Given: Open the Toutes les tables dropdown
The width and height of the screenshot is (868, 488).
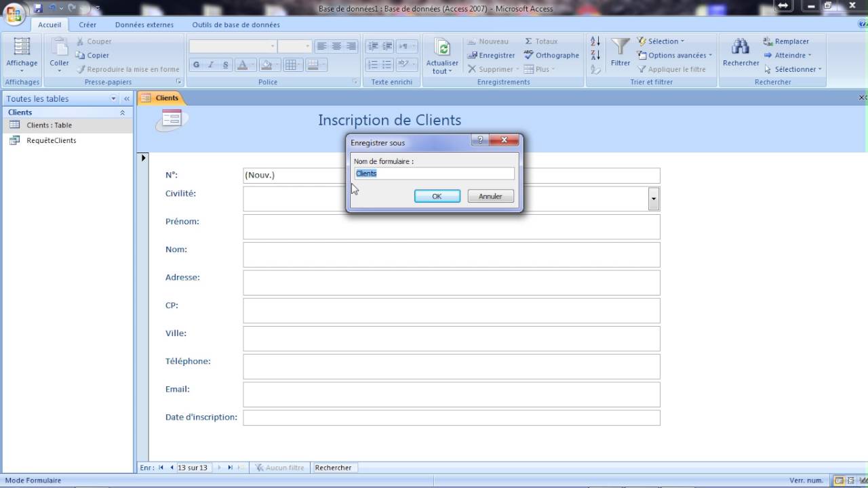Looking at the screenshot, I should click(x=113, y=98).
